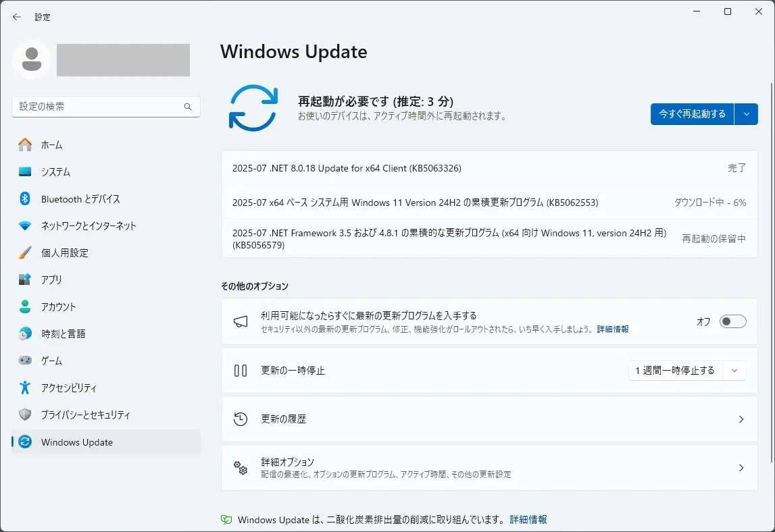The width and height of the screenshot is (775, 532).
Task: Click the アクセシビリティ figure icon
Action: point(25,388)
